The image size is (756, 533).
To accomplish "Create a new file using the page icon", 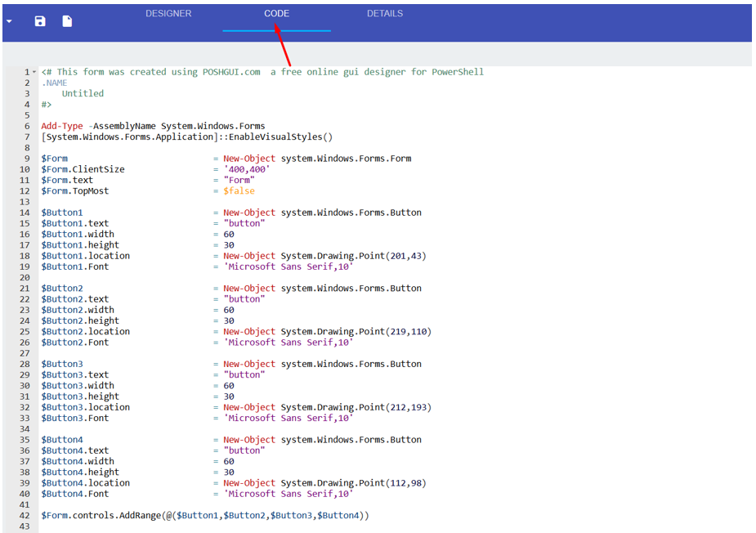I will click(x=66, y=21).
